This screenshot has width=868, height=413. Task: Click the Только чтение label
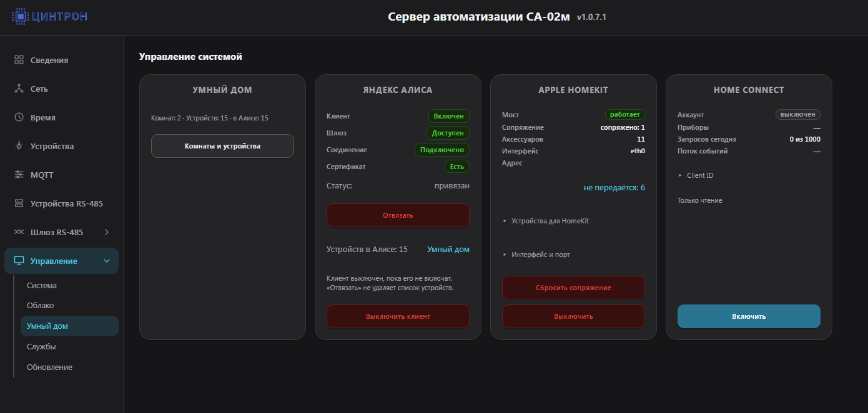700,200
